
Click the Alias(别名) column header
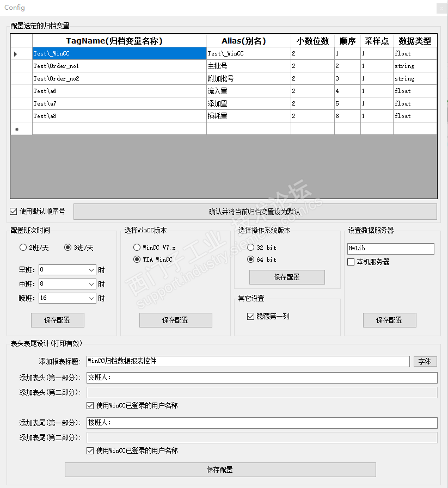click(249, 41)
